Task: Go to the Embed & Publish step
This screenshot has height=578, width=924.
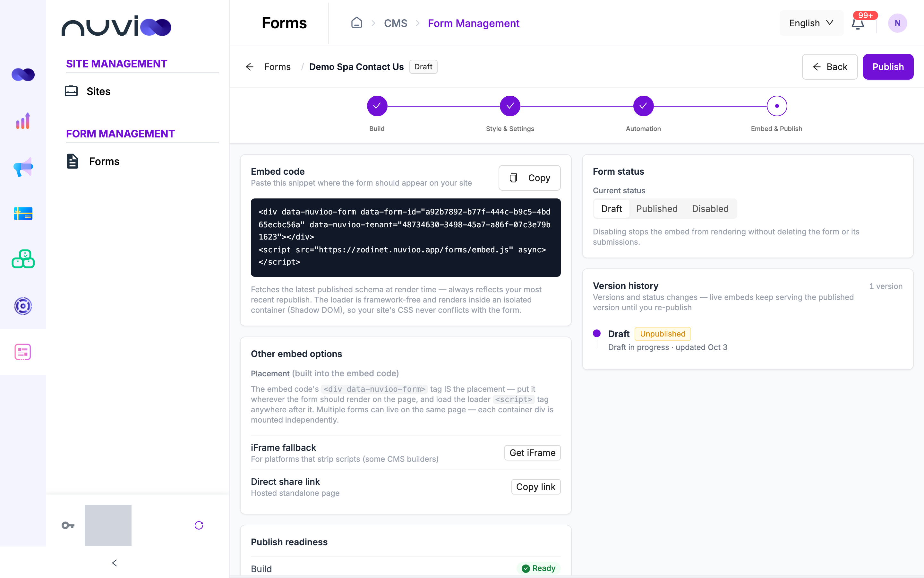Action: coord(777,106)
